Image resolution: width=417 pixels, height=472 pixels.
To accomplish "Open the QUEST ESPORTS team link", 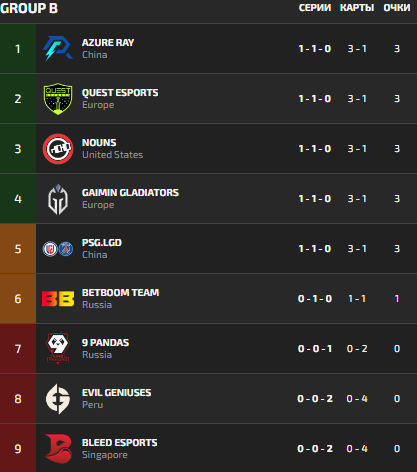I will [120, 93].
